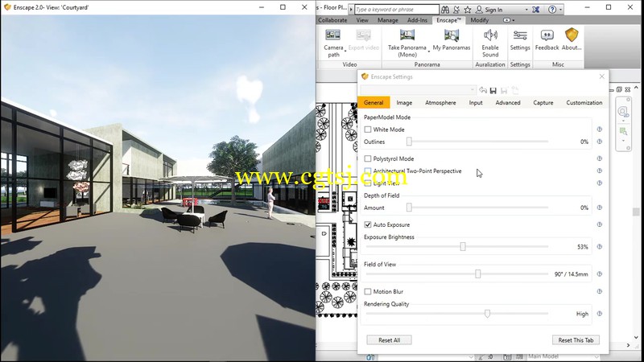Show help for Outlines slider
The image size is (644, 362).
pos(599,142)
